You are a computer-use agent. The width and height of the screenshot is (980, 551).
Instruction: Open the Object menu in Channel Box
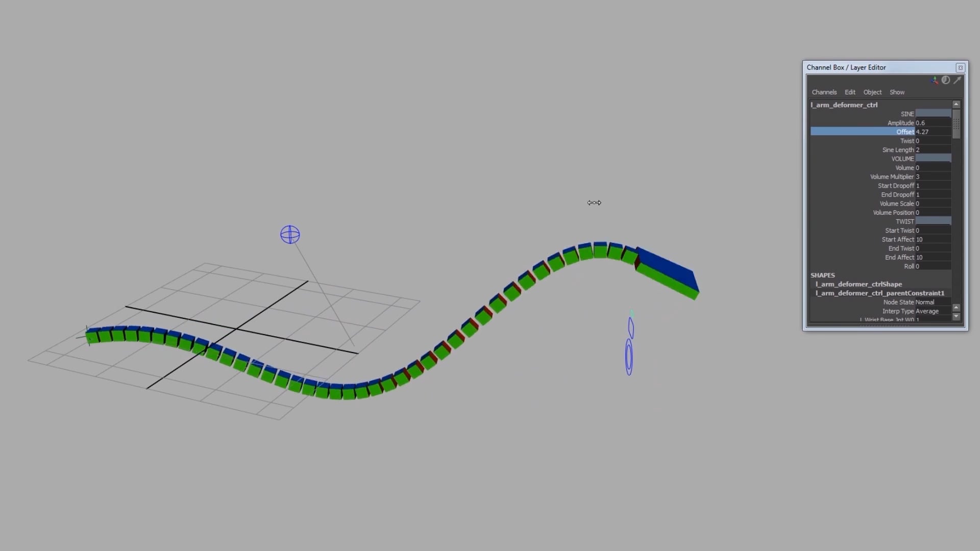click(x=872, y=92)
